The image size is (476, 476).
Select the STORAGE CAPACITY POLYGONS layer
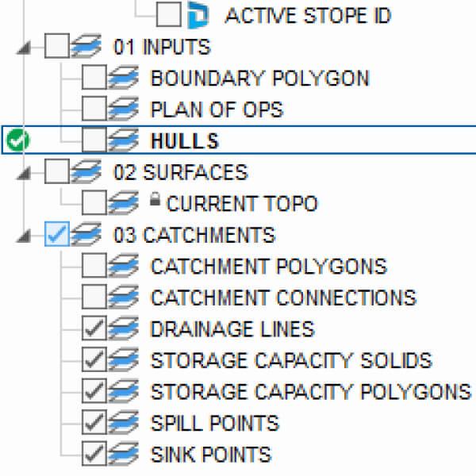click(311, 392)
